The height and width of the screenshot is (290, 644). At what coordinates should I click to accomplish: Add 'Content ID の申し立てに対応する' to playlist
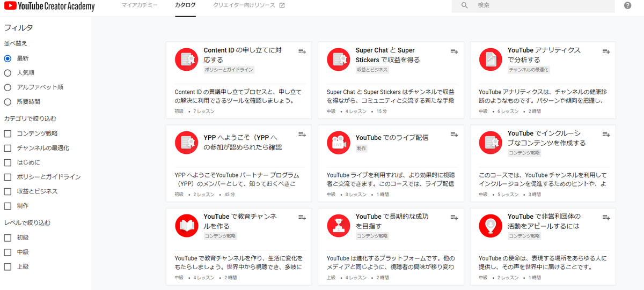click(302, 51)
